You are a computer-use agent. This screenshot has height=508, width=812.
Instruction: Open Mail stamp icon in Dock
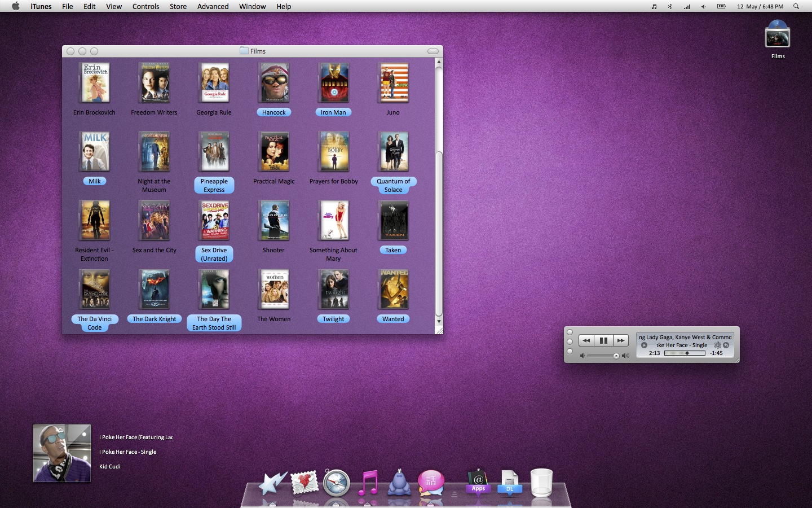[304, 484]
